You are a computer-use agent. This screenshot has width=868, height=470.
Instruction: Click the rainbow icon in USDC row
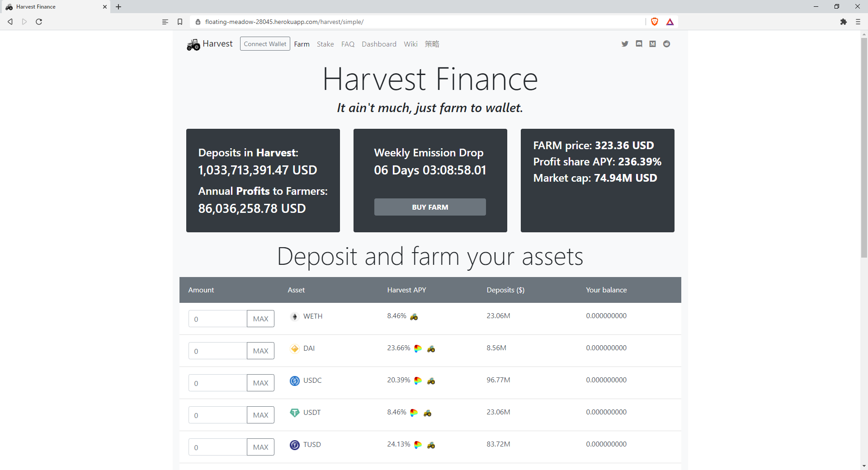(x=418, y=381)
